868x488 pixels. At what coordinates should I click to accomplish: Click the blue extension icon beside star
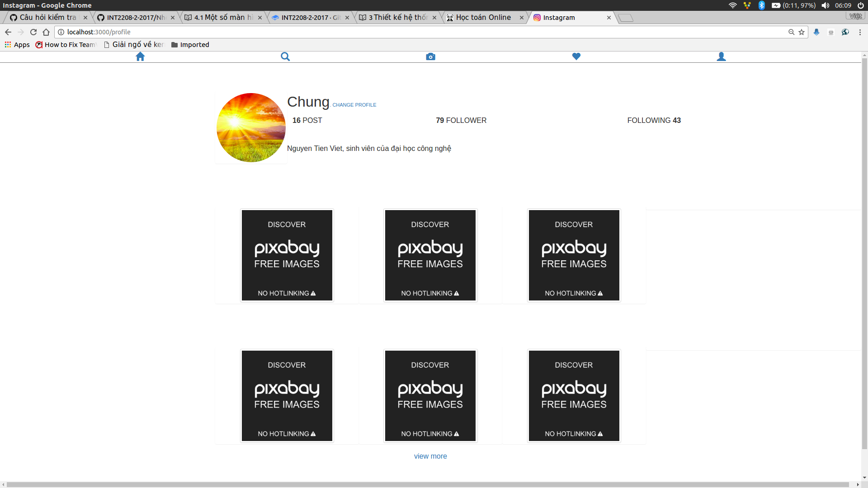816,32
